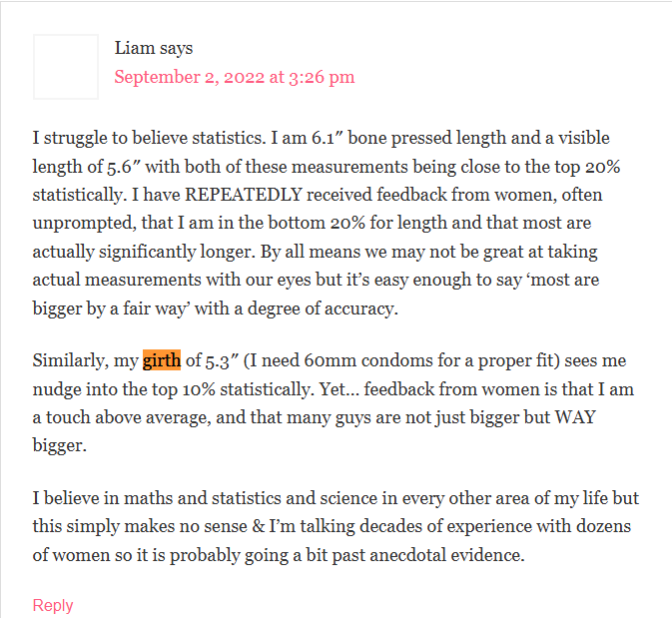The width and height of the screenshot is (672, 618).
Task: Open the September 2, 2022 timestamp link
Action: coord(235,77)
